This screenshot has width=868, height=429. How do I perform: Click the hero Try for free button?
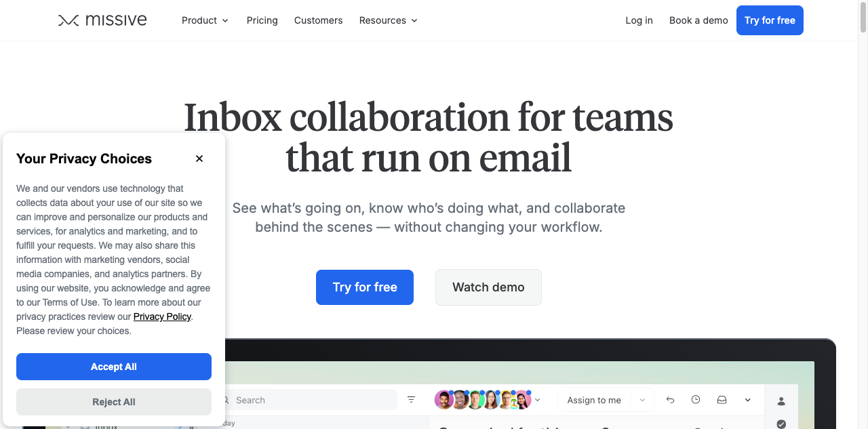pyautogui.click(x=365, y=287)
